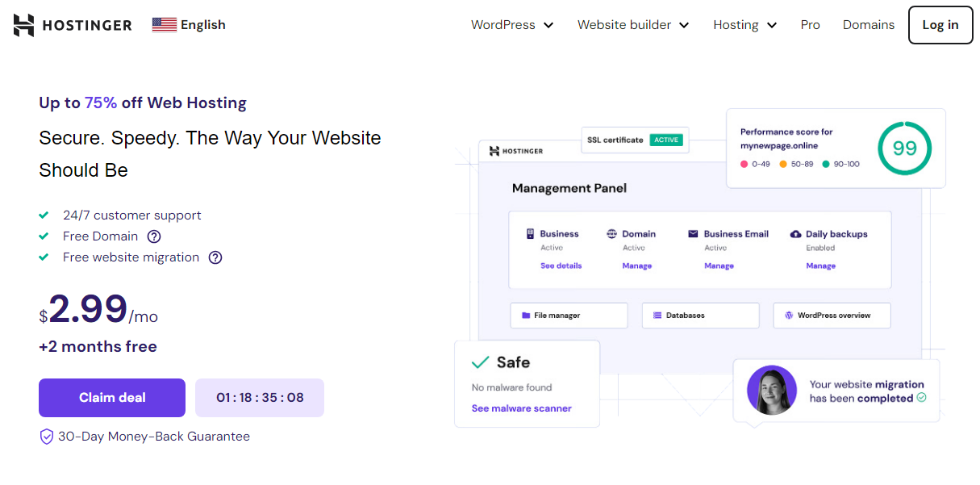Click the No malware found text
The height and width of the screenshot is (485, 980).
[x=512, y=387]
